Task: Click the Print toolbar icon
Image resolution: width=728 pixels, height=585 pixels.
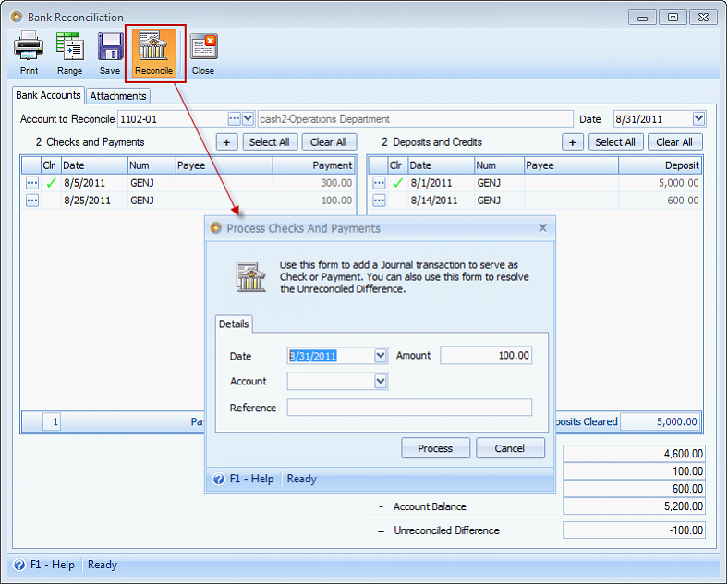Action: coord(29,53)
